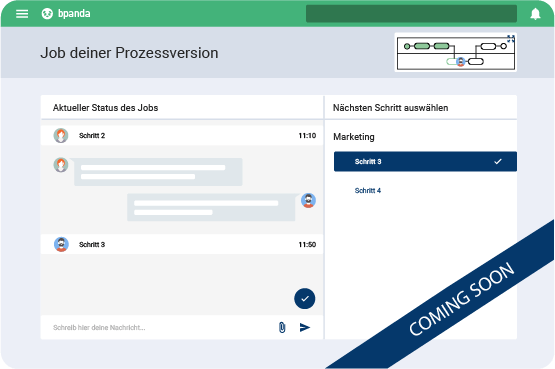Image resolution: width=555 pixels, height=369 pixels.
Task: Click the Schritt 3 bearded avatar
Action: 61,244
